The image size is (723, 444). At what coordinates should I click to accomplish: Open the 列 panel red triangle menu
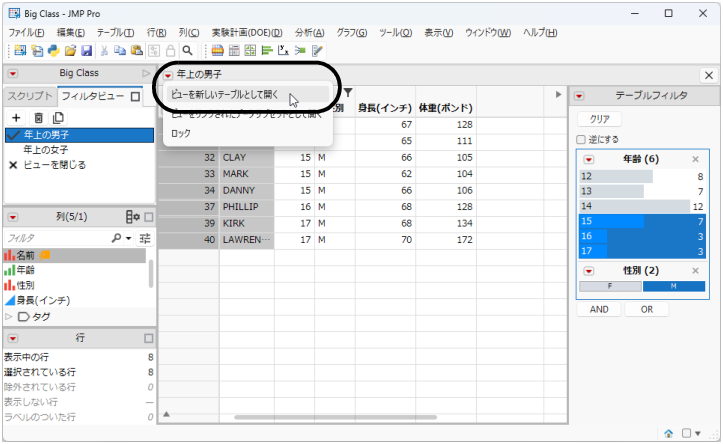tap(13, 217)
